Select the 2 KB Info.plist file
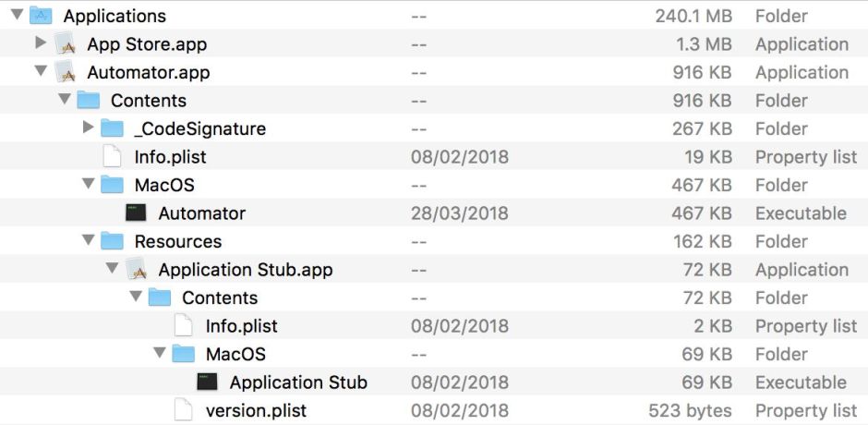This screenshot has height=425, width=868. [241, 326]
